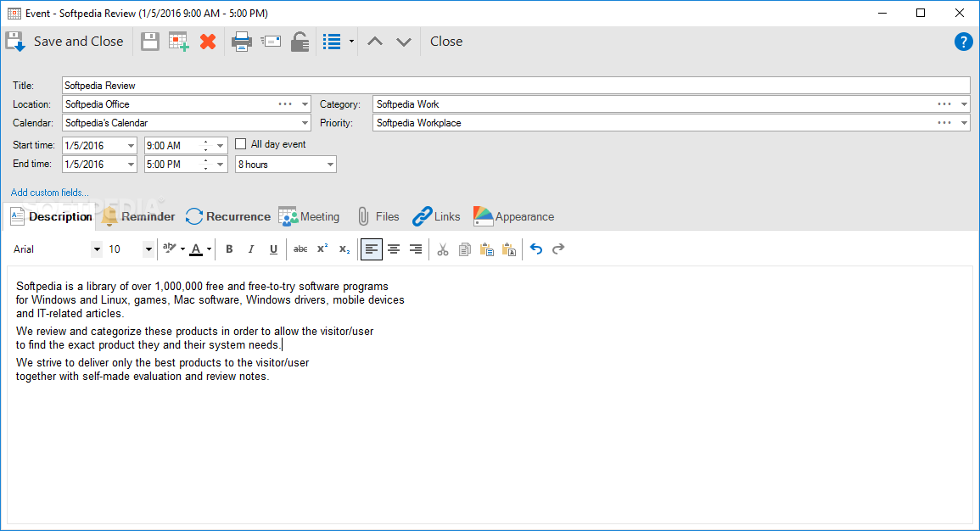This screenshot has height=531, width=980.
Task: Click the Cut scissors icon
Action: coord(443,249)
